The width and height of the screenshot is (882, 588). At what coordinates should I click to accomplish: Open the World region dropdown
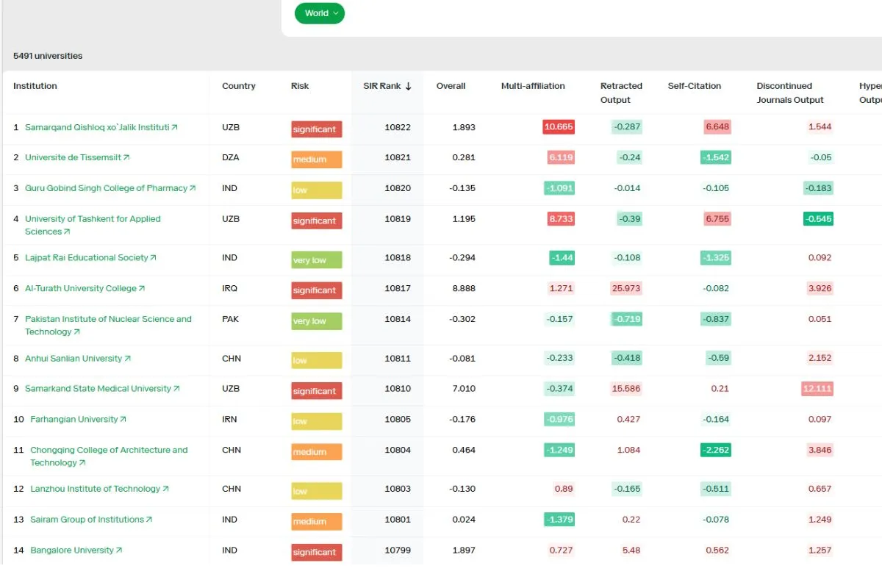click(319, 13)
